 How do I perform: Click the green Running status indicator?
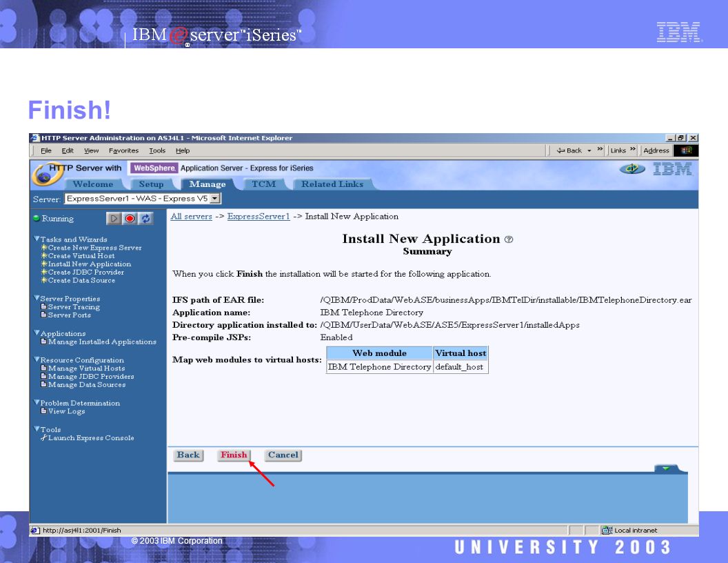click(37, 218)
